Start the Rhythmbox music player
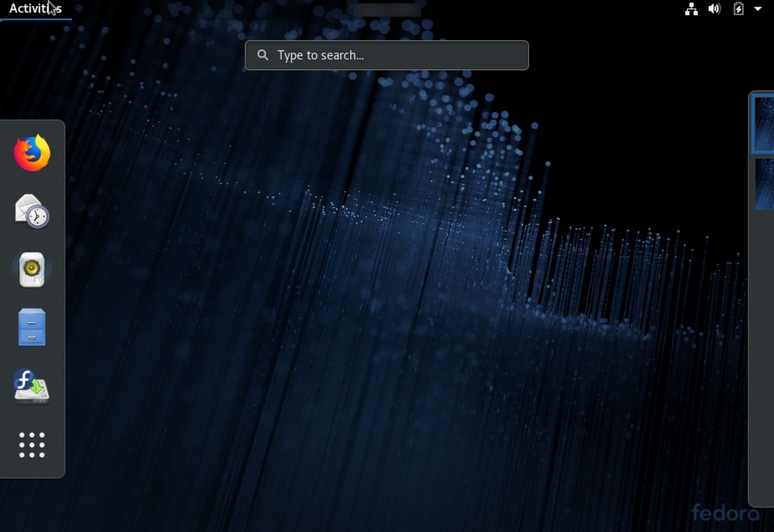The width and height of the screenshot is (774, 532). [x=32, y=270]
